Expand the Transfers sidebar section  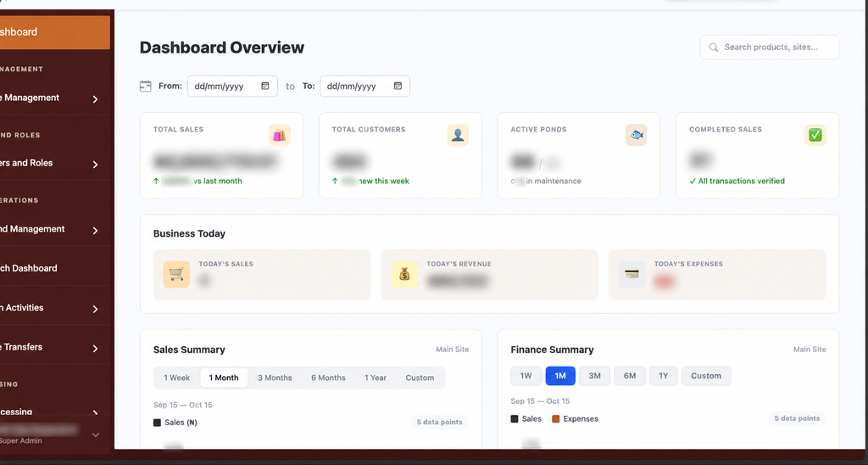pyautogui.click(x=95, y=349)
